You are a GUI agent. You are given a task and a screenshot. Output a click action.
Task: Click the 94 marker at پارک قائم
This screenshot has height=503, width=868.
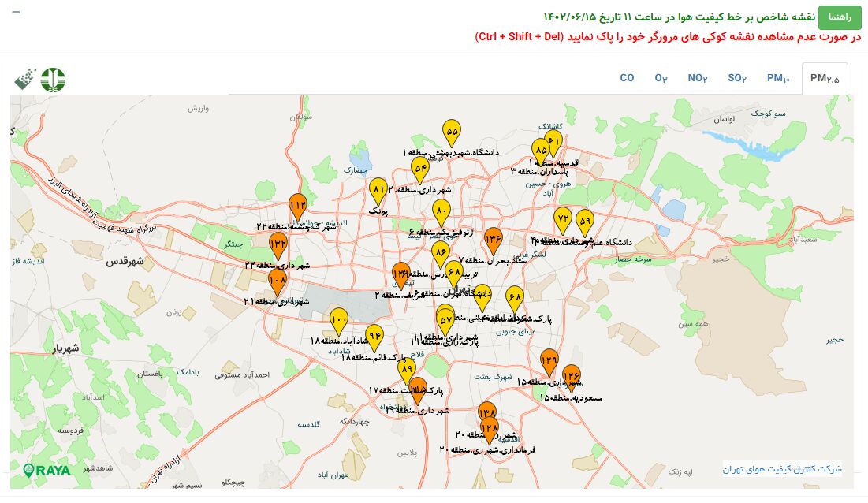pyautogui.click(x=374, y=338)
